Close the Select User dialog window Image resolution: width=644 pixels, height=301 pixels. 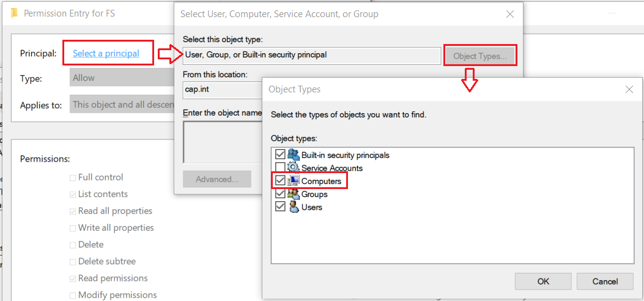click(x=509, y=14)
